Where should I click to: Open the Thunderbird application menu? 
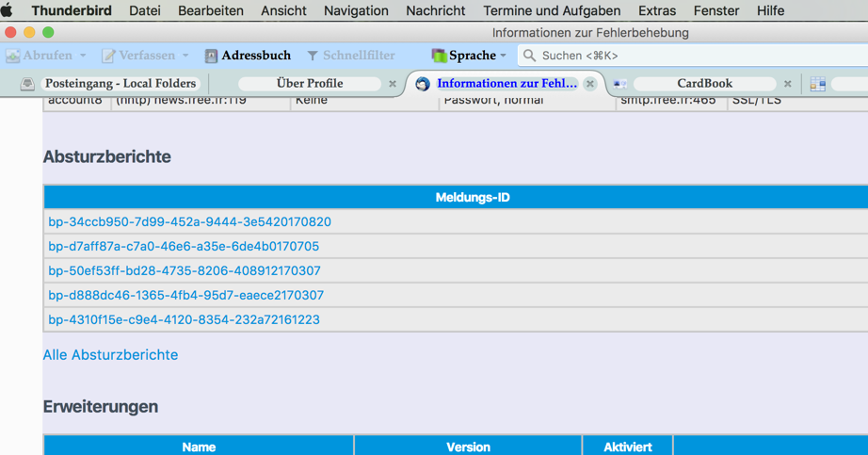pos(72,10)
